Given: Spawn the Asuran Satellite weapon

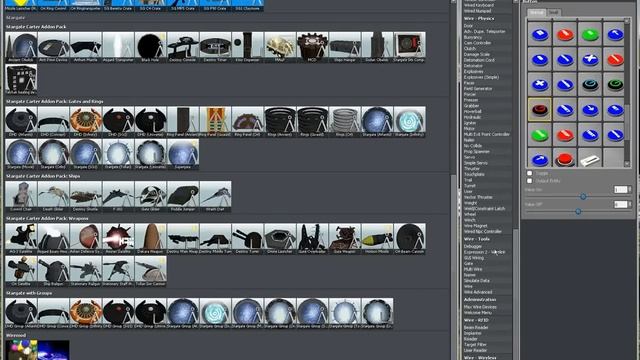Looking at the screenshot, I should [118, 239].
